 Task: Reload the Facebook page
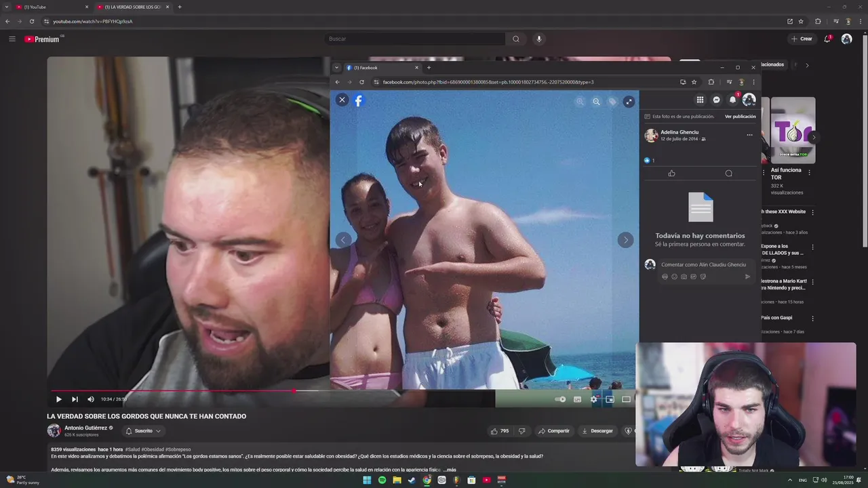pyautogui.click(x=361, y=82)
